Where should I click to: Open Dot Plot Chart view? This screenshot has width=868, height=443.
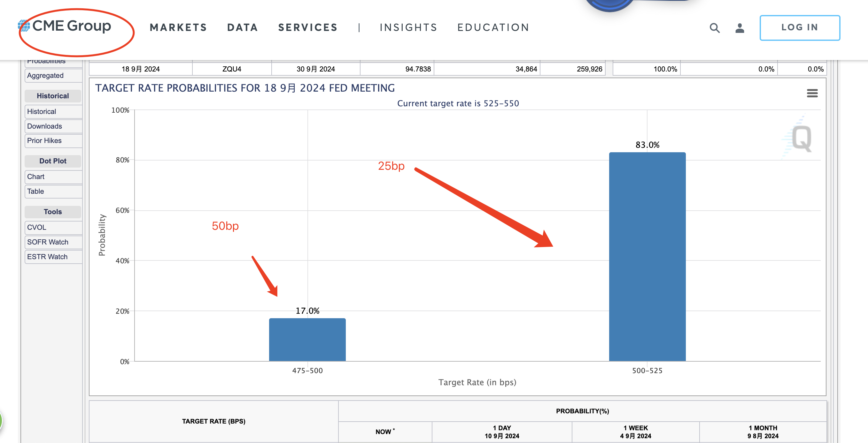click(x=54, y=177)
